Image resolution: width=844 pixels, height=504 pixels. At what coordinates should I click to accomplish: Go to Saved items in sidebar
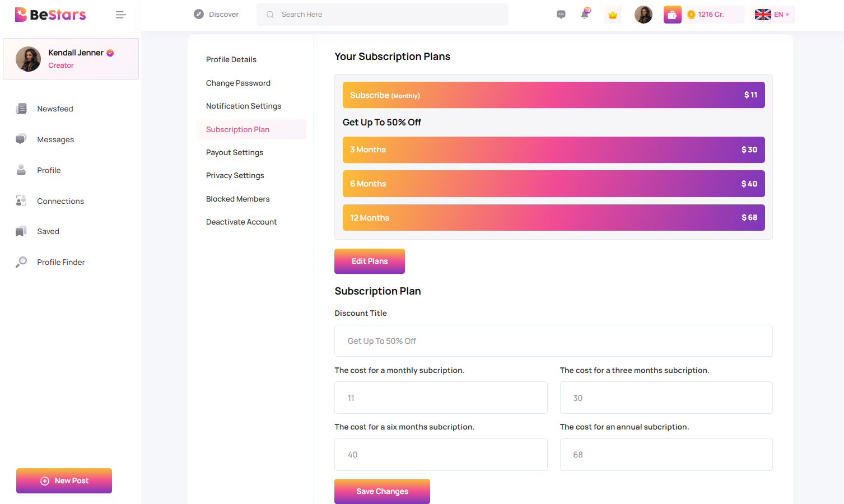48,231
